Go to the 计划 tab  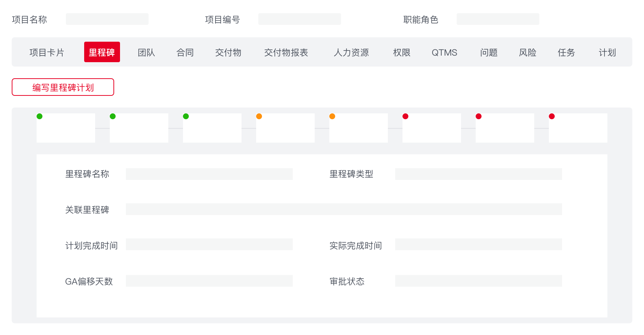coord(607,52)
